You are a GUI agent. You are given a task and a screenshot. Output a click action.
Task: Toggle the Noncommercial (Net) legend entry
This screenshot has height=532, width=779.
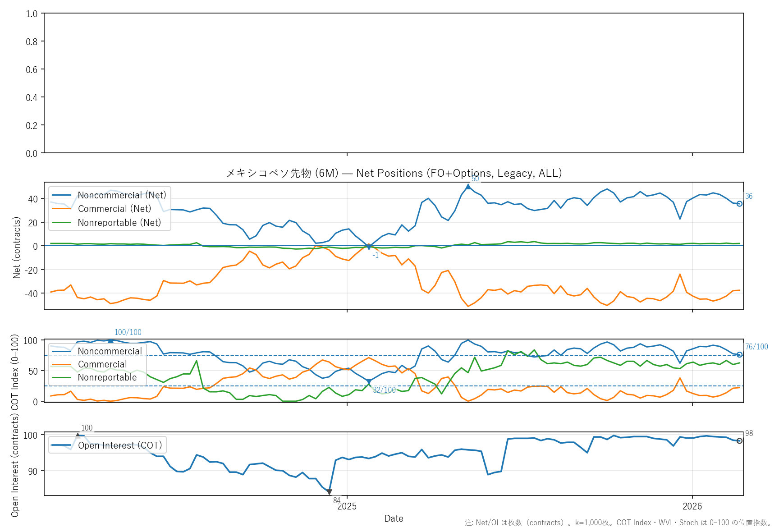[x=122, y=195]
